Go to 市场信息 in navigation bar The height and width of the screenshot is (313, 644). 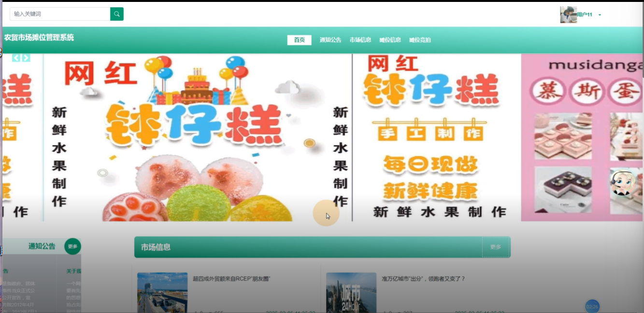click(x=360, y=40)
